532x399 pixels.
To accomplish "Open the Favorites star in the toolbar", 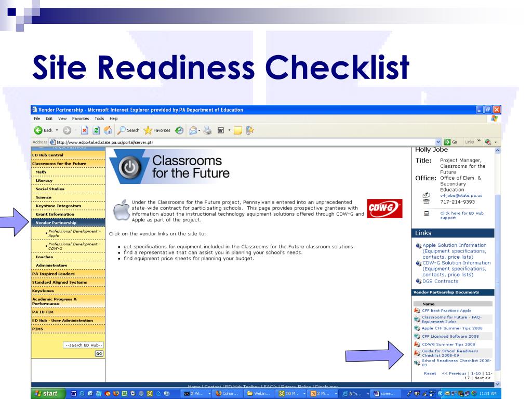I will pos(157,130).
